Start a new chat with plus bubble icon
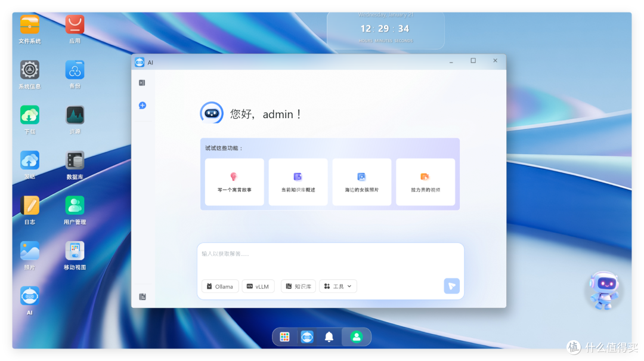The height and width of the screenshot is (361, 644). point(143,106)
